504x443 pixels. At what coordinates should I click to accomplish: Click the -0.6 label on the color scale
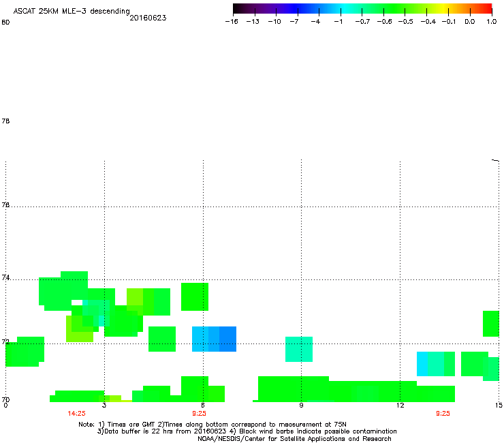384,22
